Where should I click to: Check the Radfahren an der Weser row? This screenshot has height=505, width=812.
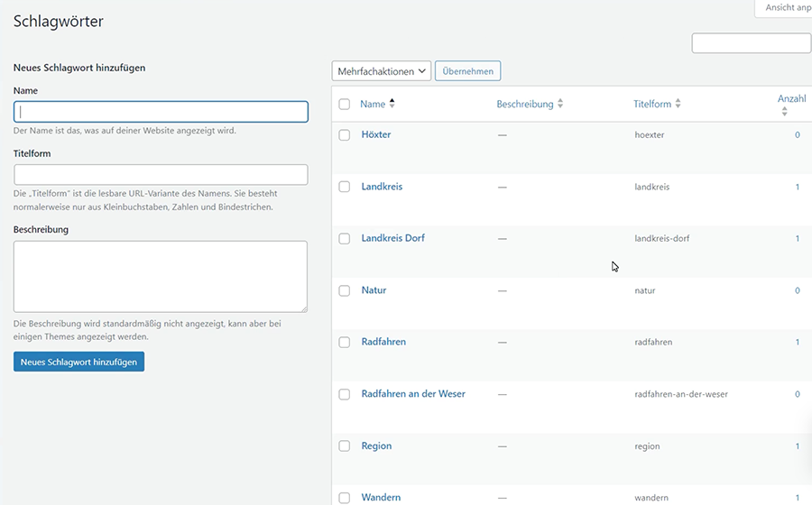coord(344,394)
